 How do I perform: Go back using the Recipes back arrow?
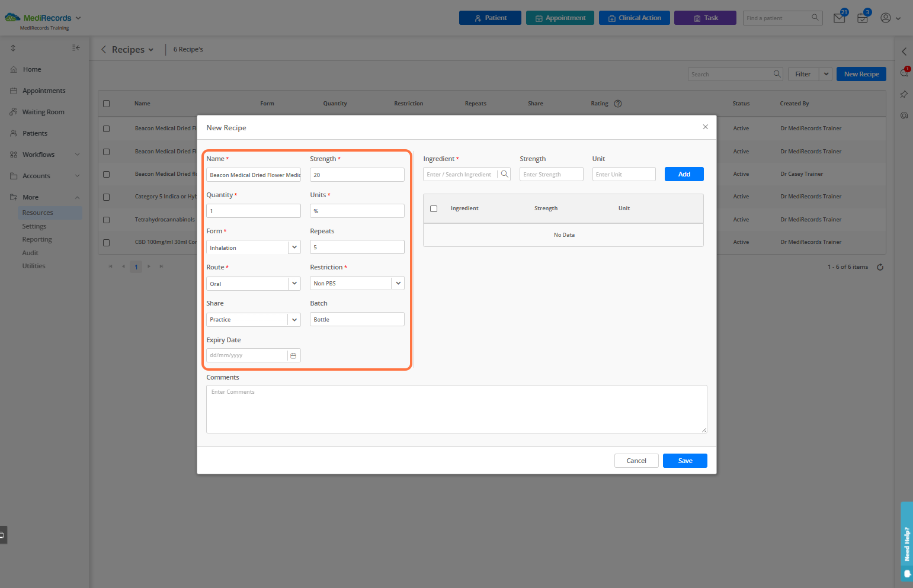[104, 49]
